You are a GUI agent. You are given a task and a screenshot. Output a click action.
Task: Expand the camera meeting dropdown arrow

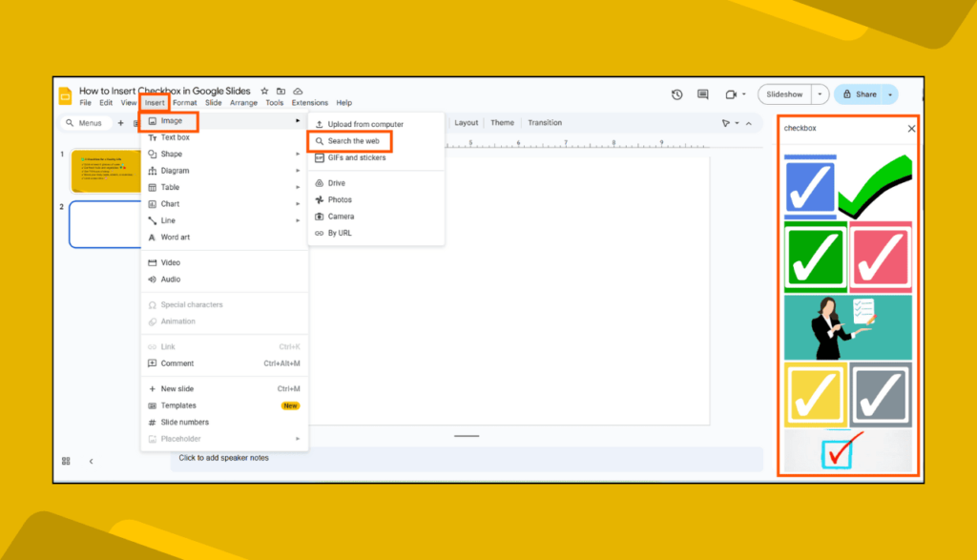click(x=744, y=94)
